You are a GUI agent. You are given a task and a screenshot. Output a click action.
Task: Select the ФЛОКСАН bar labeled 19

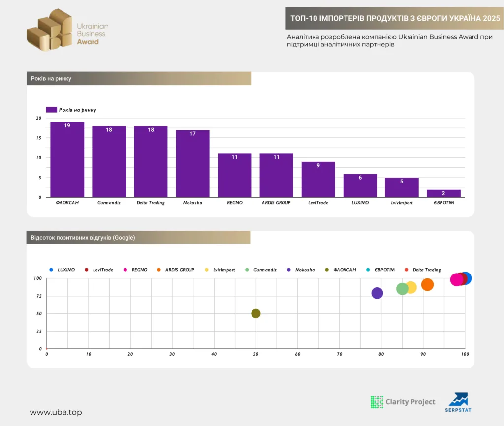coord(67,159)
